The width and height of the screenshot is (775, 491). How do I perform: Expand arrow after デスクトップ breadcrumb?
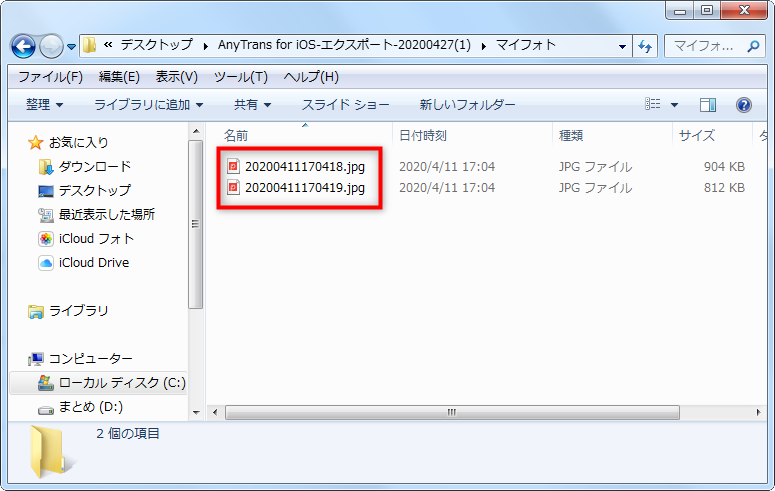(205, 46)
